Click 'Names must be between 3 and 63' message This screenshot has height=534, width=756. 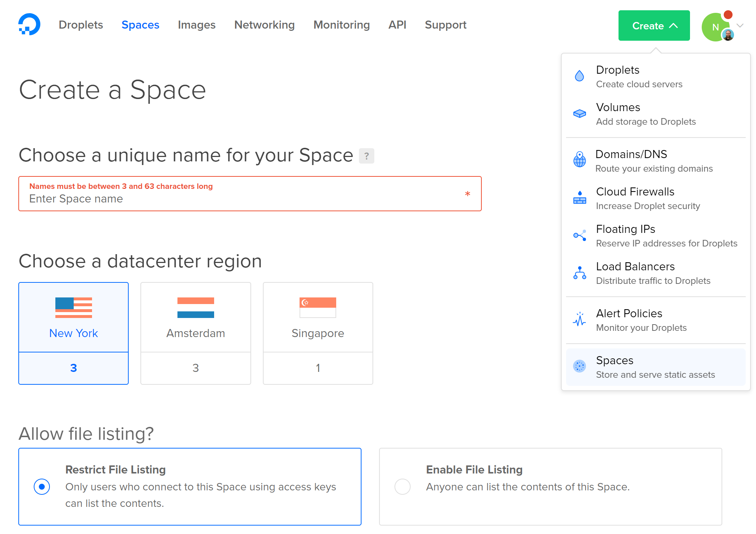pyautogui.click(x=121, y=186)
